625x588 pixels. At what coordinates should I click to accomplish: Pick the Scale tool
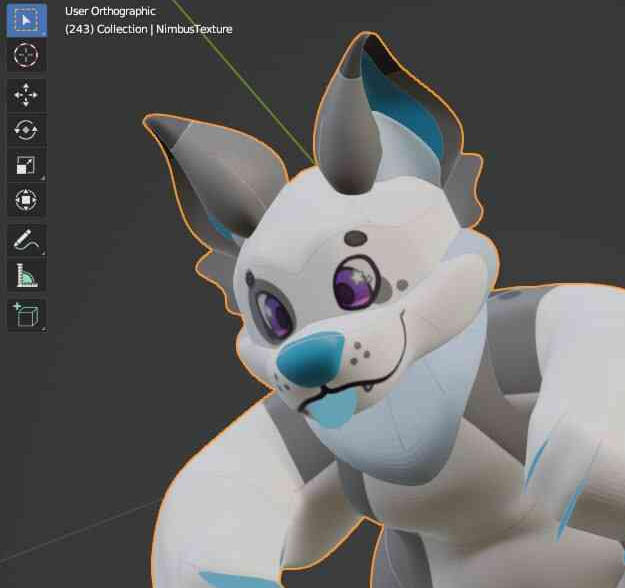pos(26,165)
